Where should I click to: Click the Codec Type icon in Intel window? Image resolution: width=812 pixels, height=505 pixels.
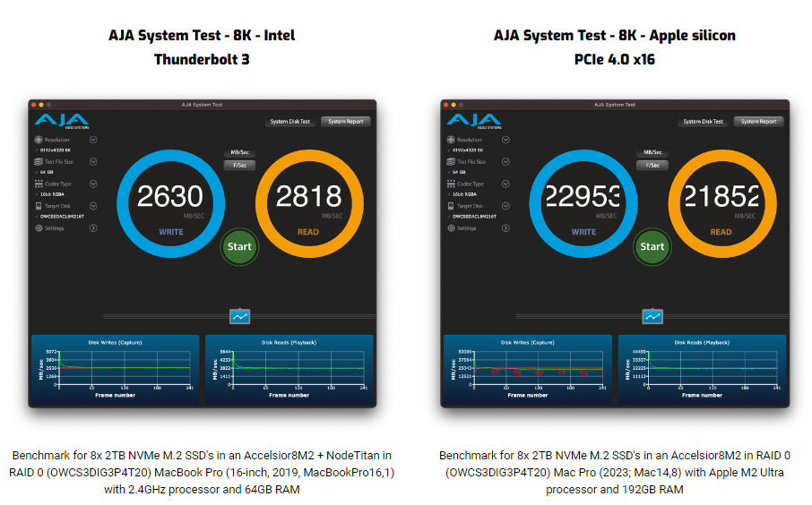click(x=39, y=184)
